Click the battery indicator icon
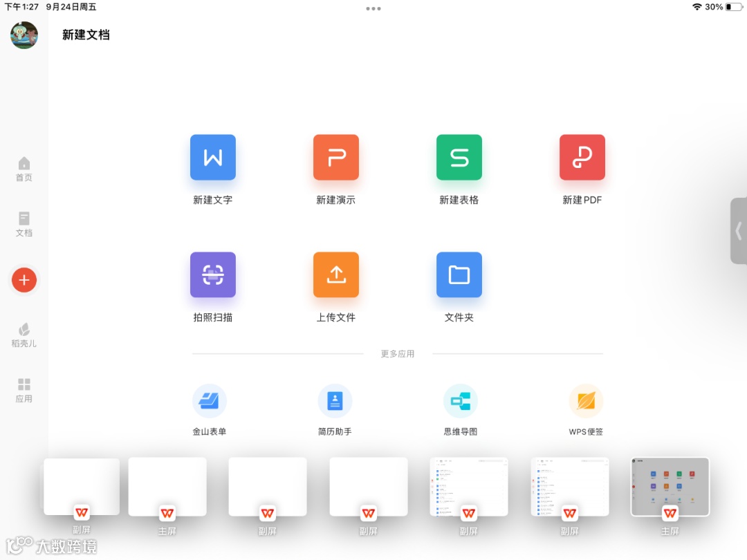Screen dimensions: 747x560 tap(734, 7)
